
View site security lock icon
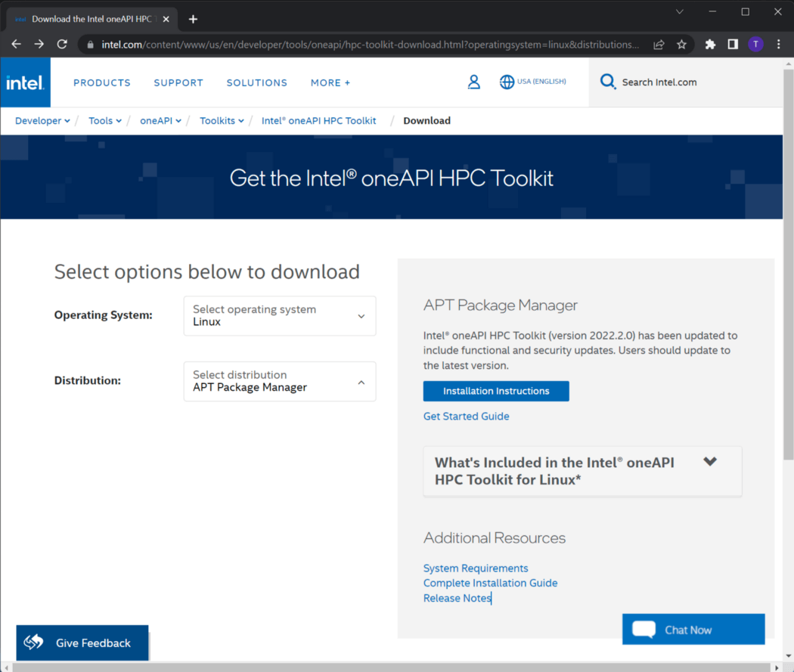coord(90,45)
